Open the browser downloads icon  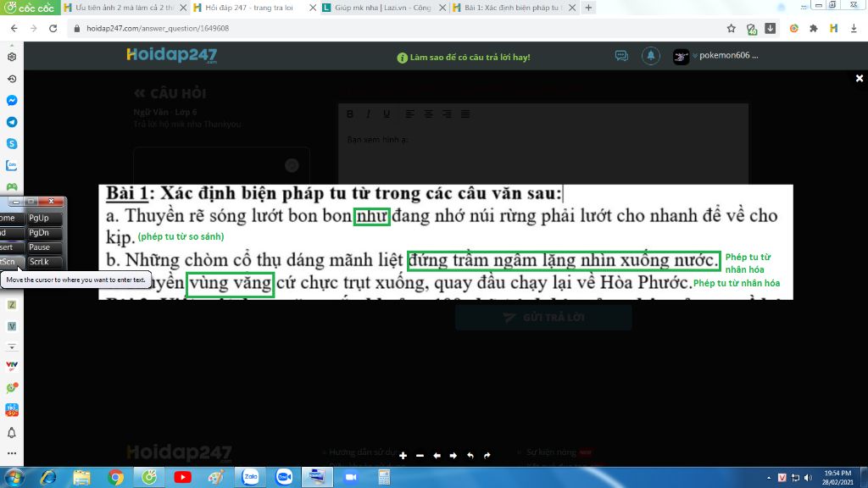tap(854, 28)
